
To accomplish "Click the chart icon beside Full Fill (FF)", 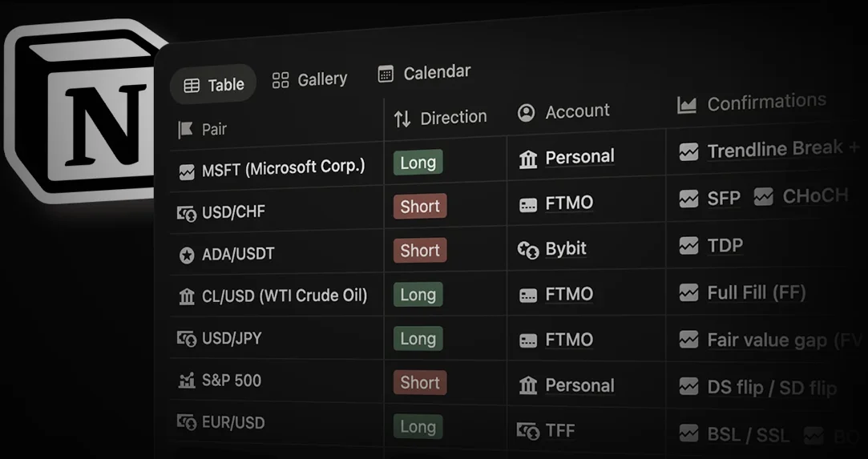I will [688, 292].
